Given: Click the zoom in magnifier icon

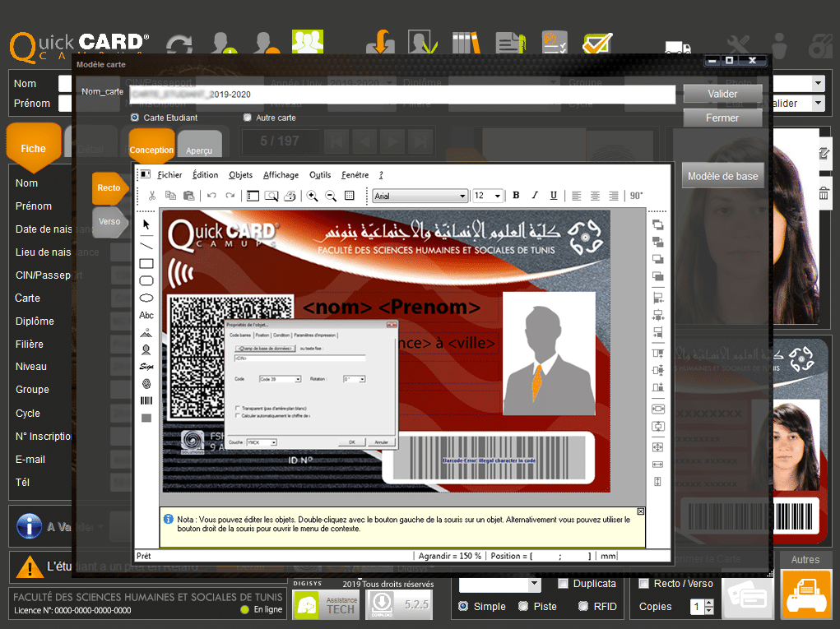Looking at the screenshot, I should pyautogui.click(x=313, y=196).
